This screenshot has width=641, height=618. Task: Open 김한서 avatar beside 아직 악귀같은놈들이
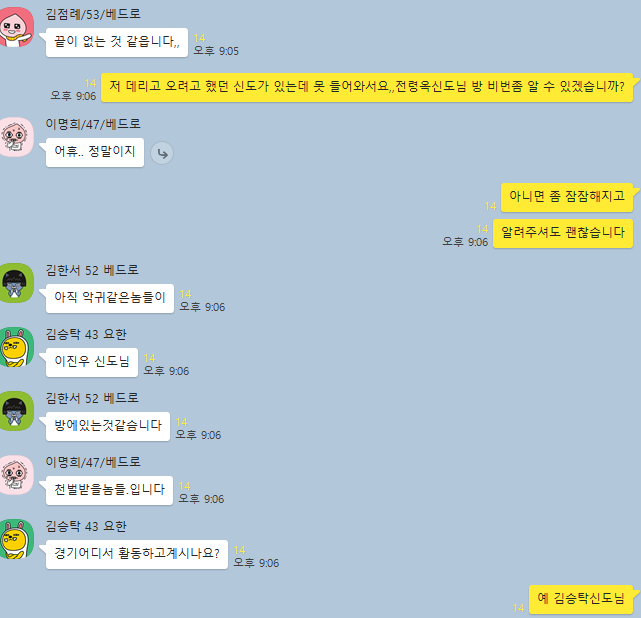point(15,283)
